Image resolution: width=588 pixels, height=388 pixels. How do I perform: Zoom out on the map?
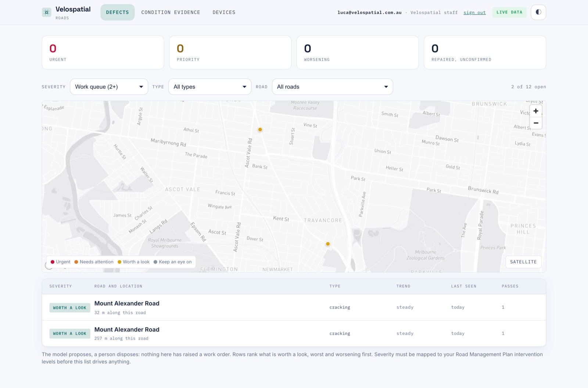(536, 123)
